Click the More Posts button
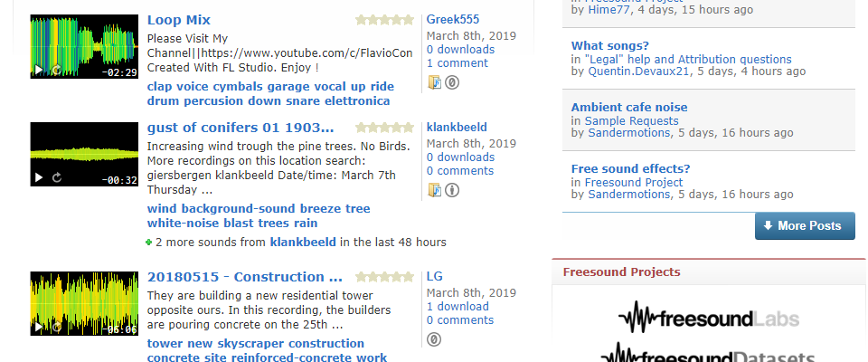The image size is (868, 362). coord(805,225)
